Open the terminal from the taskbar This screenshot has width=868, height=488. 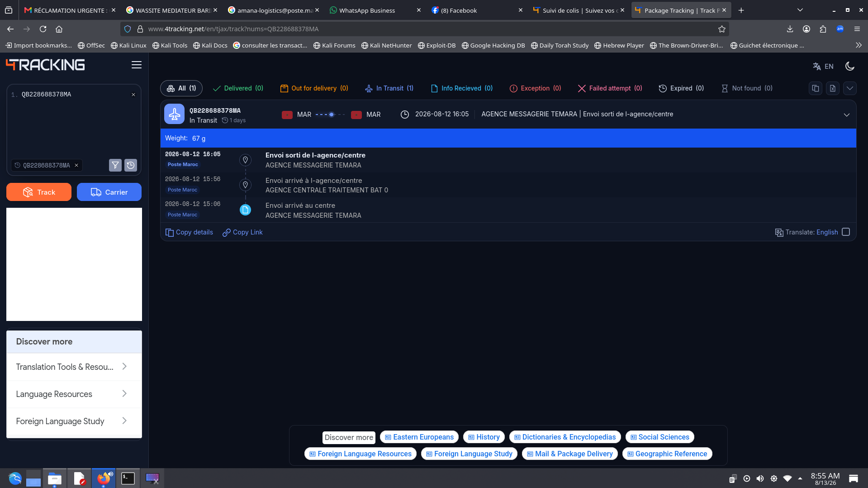(x=128, y=478)
